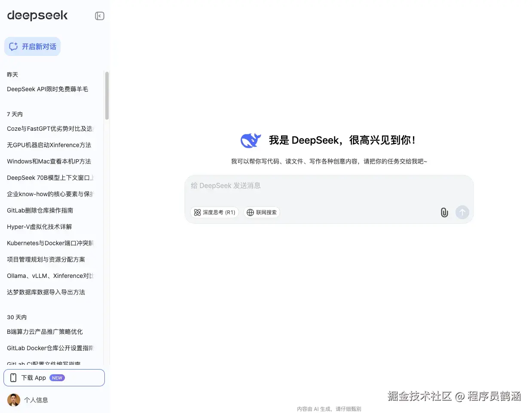
Task: Open chat GitLab删除仓库操作指南
Action: pos(40,210)
